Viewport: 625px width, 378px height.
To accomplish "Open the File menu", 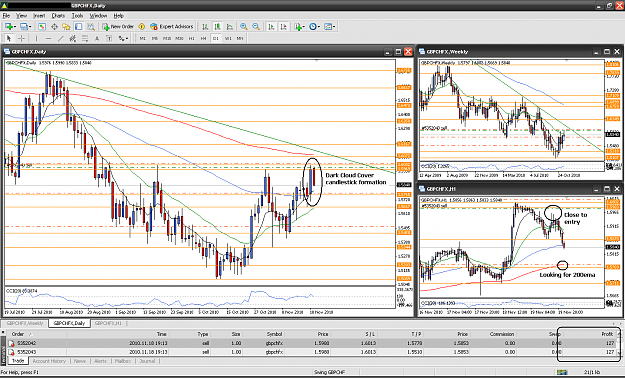I will [x=6, y=16].
